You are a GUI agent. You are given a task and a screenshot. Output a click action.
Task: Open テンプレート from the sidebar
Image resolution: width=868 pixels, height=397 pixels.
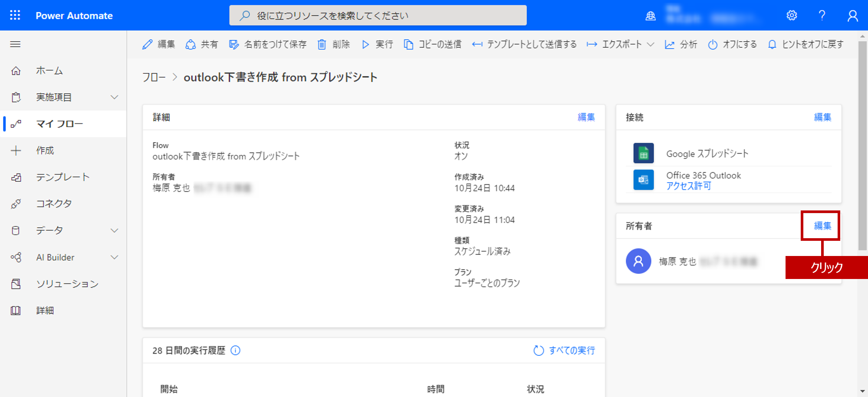coord(63,177)
